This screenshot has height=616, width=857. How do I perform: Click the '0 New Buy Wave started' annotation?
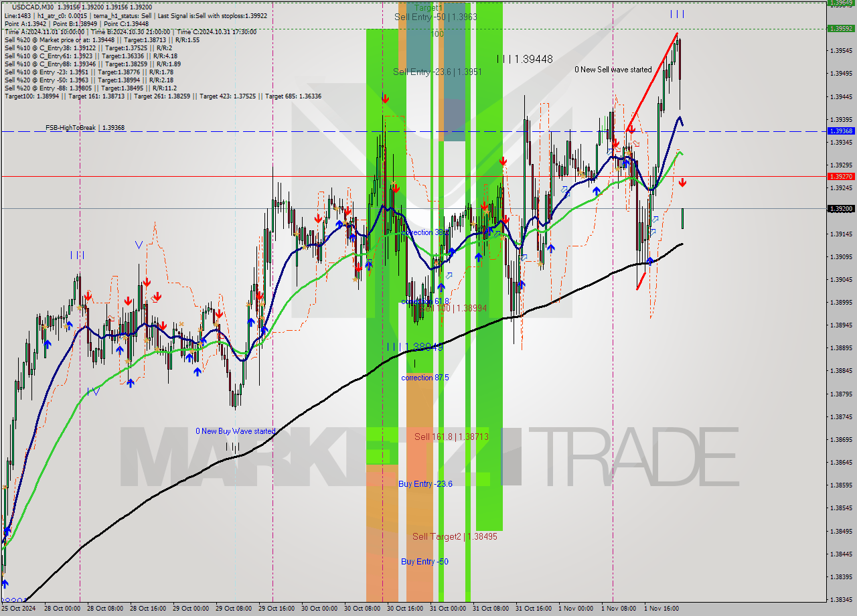pos(235,431)
